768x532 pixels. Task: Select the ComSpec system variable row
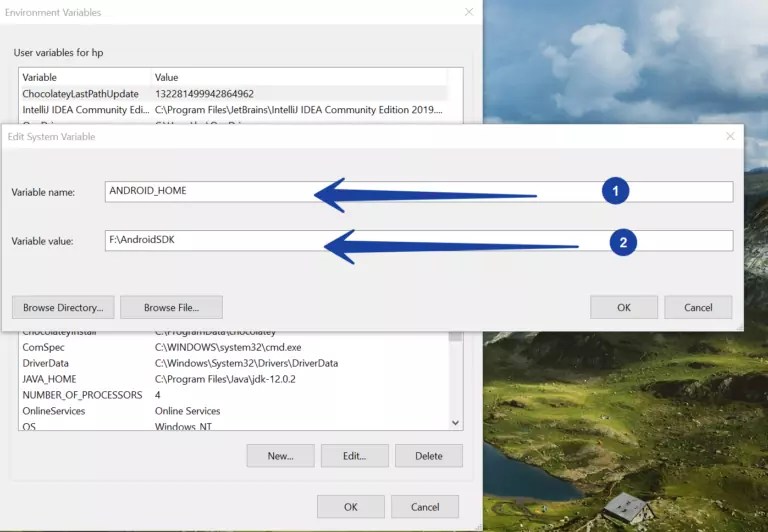[x=234, y=347]
